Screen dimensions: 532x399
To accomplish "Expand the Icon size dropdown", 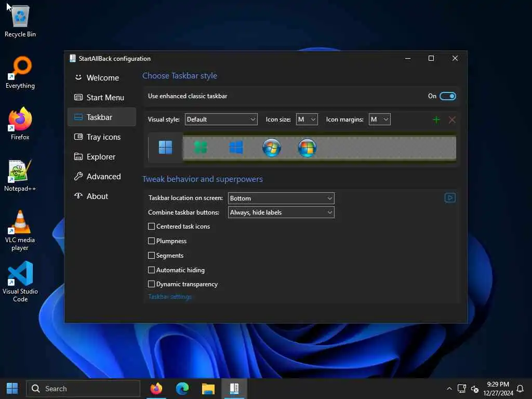I will (x=307, y=119).
